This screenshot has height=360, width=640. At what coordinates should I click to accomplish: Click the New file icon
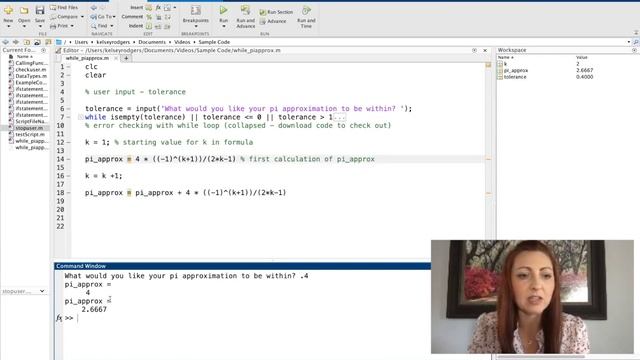click(8, 10)
